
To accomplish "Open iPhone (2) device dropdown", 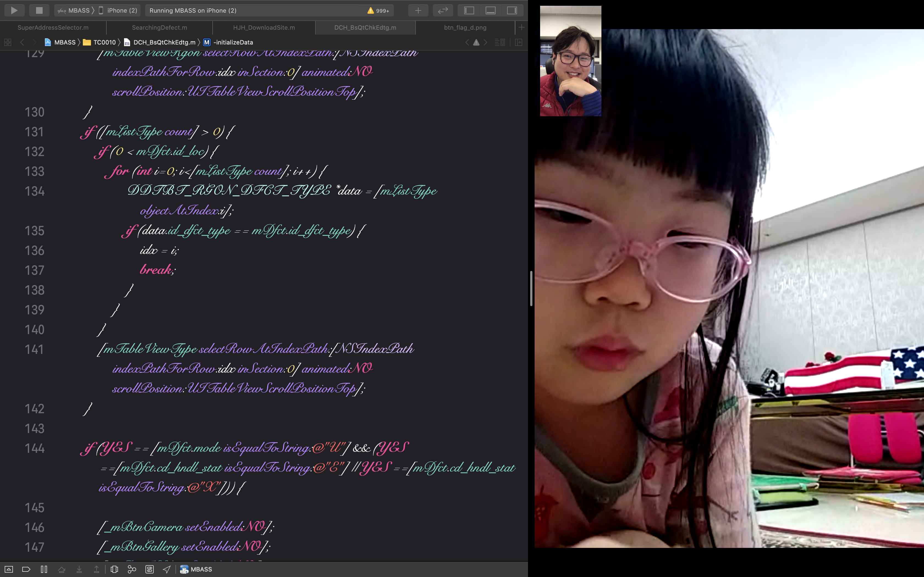I will tap(118, 10).
